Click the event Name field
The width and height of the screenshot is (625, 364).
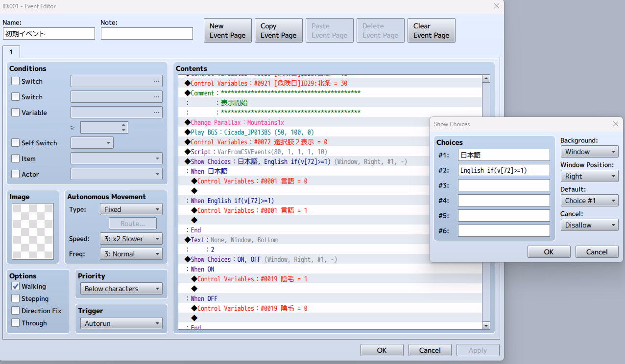tap(48, 33)
